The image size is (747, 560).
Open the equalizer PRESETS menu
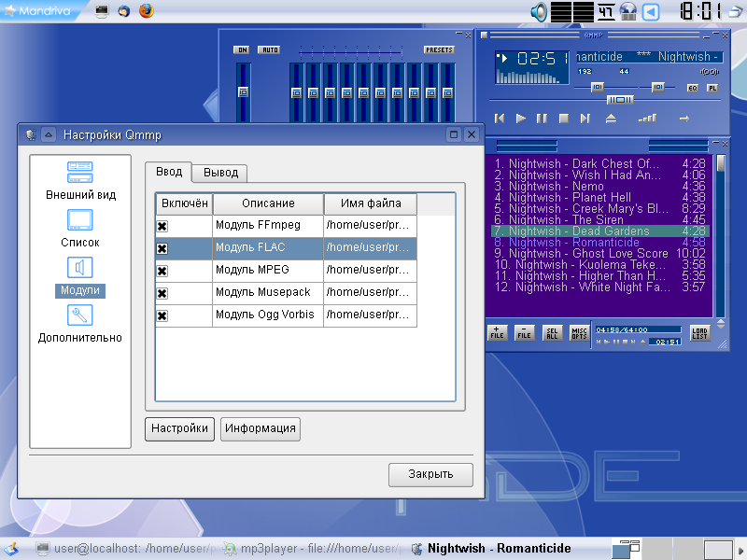(439, 49)
